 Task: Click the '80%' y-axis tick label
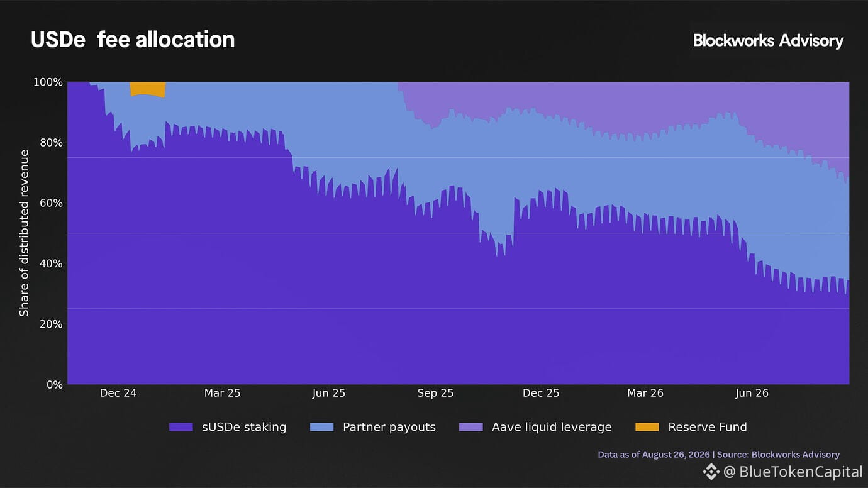50,143
